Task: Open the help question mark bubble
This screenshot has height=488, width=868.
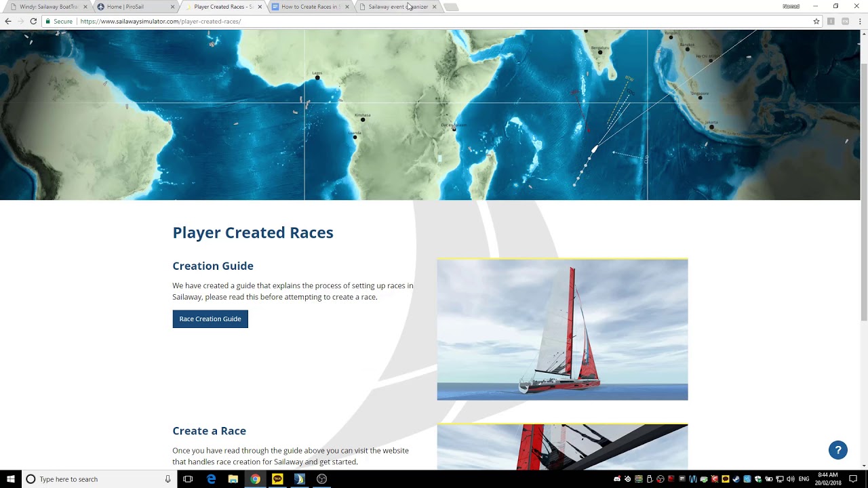Action: (838, 450)
